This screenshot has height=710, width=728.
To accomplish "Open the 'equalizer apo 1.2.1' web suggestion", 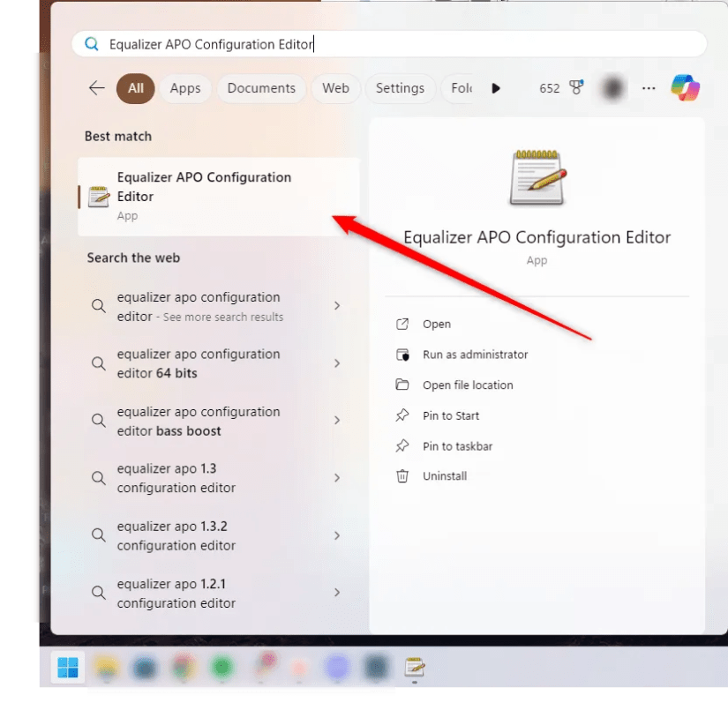I will click(x=219, y=593).
